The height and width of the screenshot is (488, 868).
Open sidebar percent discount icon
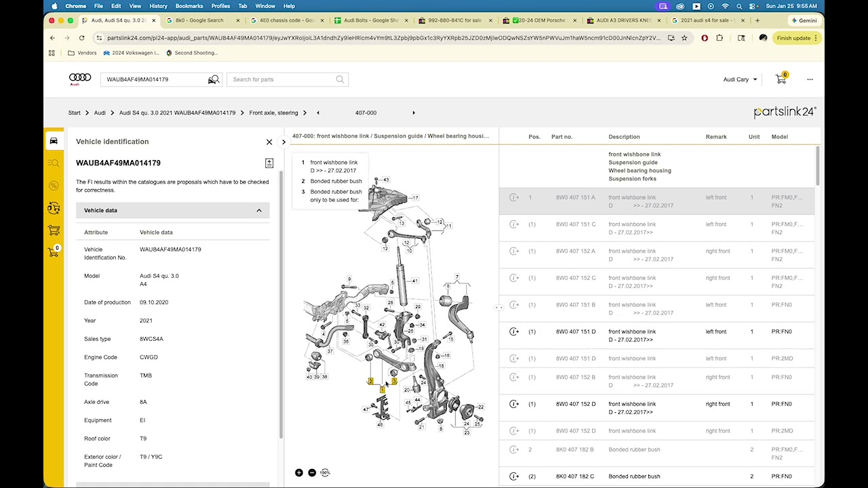coord(54,185)
